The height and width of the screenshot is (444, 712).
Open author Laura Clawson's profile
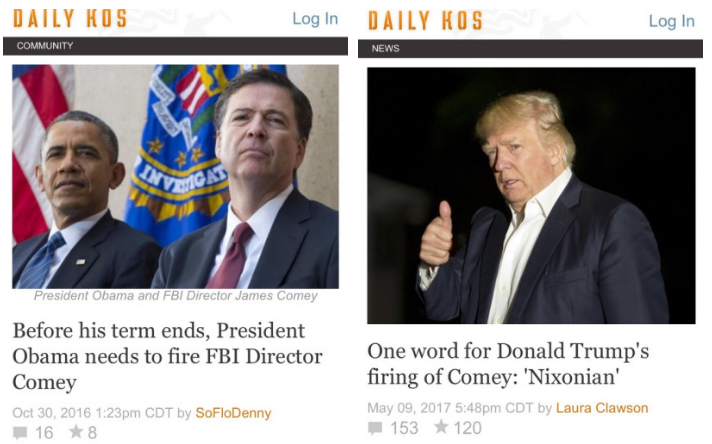602,408
